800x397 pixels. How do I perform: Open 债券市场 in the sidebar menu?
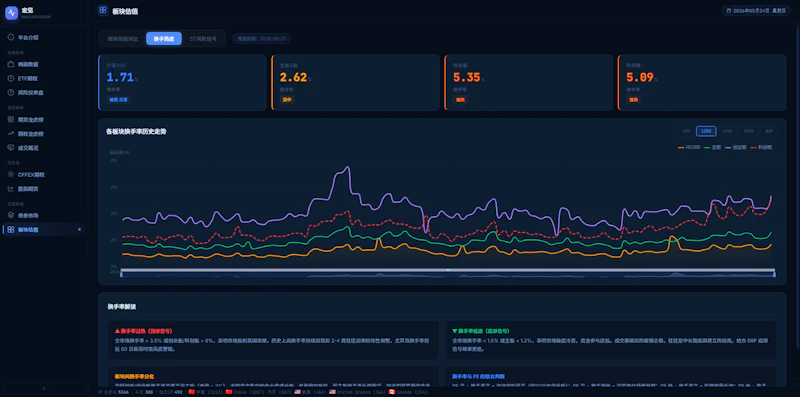(44, 215)
